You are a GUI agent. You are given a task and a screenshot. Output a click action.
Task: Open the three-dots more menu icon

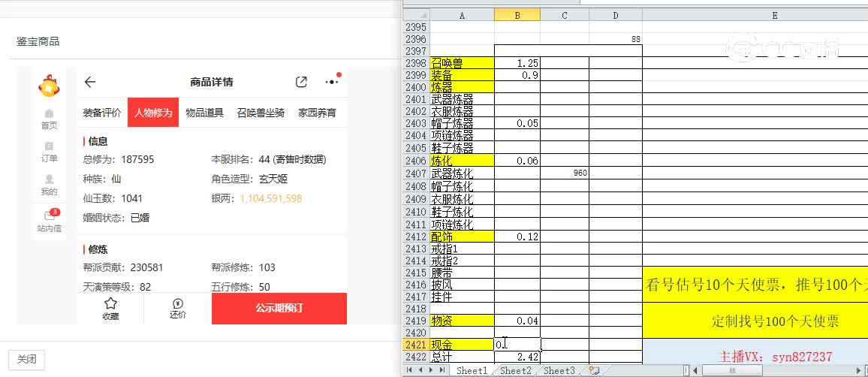pos(332,82)
